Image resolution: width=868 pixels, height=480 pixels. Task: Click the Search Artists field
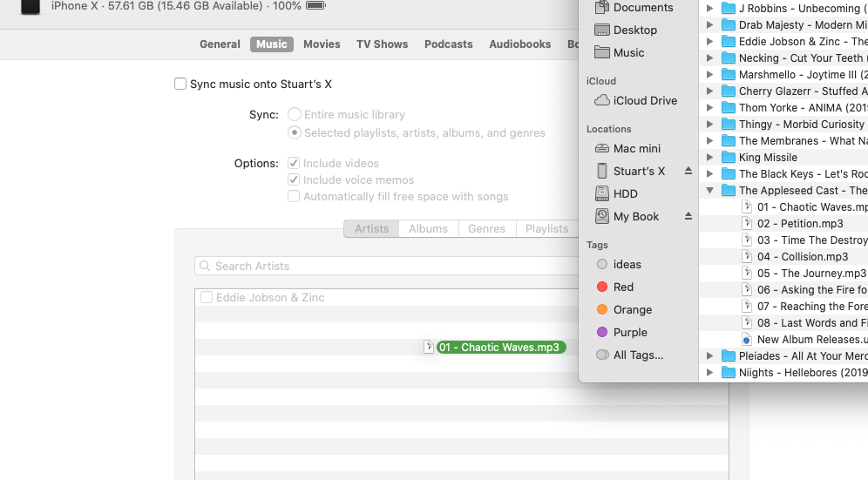click(x=388, y=266)
